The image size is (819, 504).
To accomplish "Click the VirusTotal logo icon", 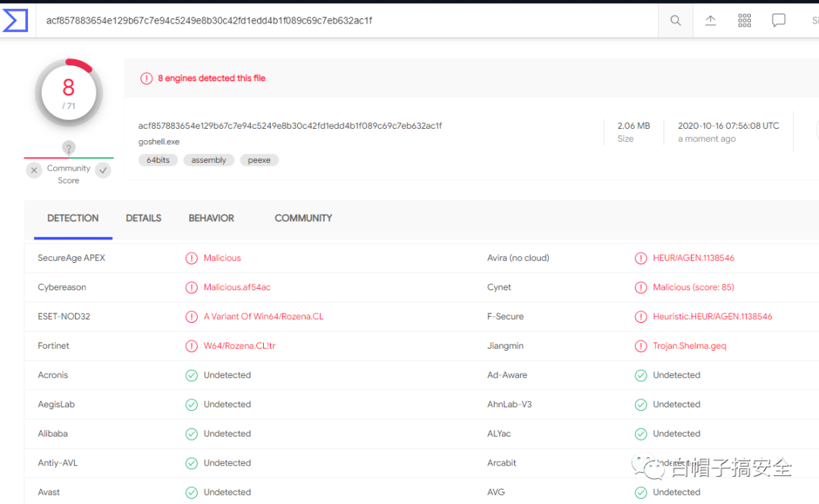I will click(15, 20).
